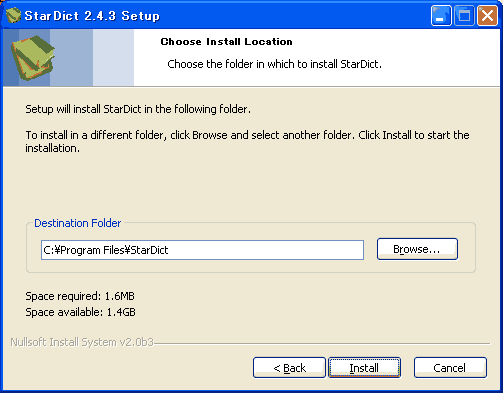Start installation with the Install button
Viewport: 503px width, 393px height.
364,368
